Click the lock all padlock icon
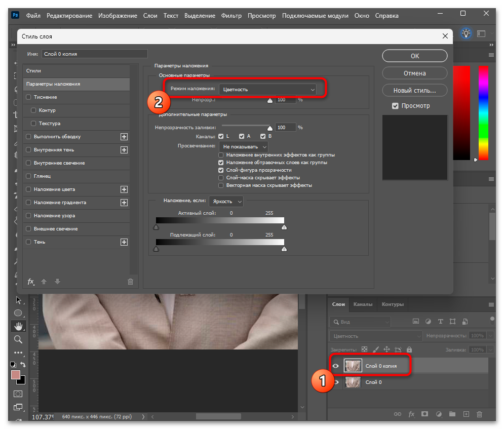The image size is (504, 429). click(x=409, y=349)
